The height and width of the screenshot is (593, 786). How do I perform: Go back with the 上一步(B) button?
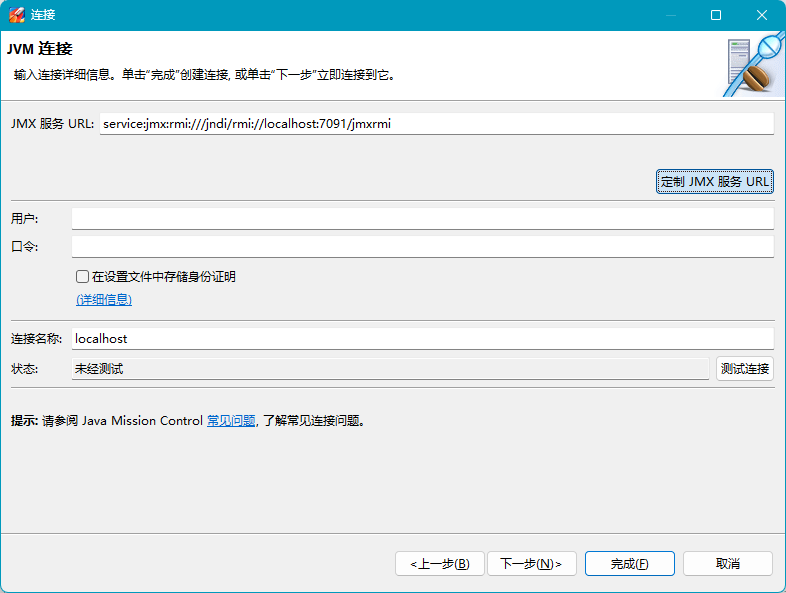(x=440, y=564)
